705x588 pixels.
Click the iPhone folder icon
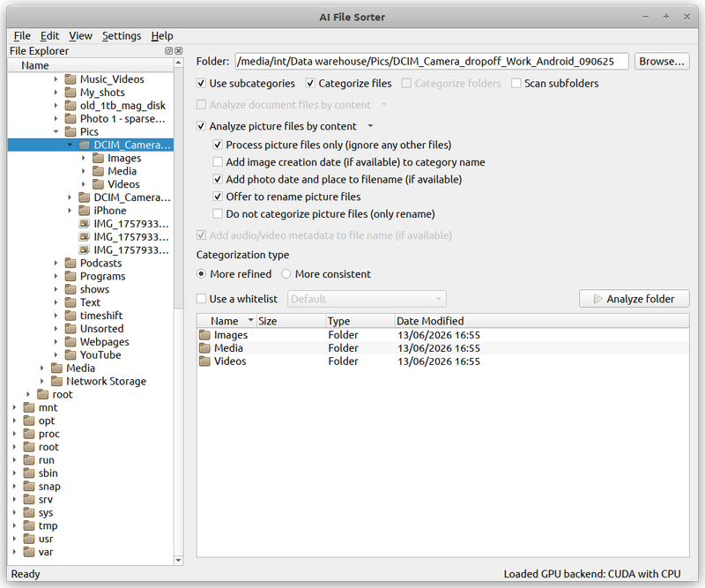coord(84,210)
